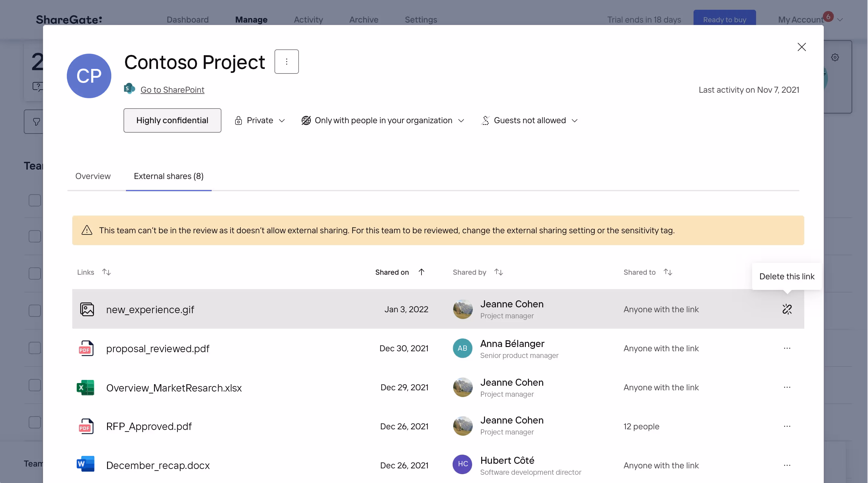The width and height of the screenshot is (868, 483).
Task: Open the three-dot menu beside Contoso Project
Action: coord(286,62)
